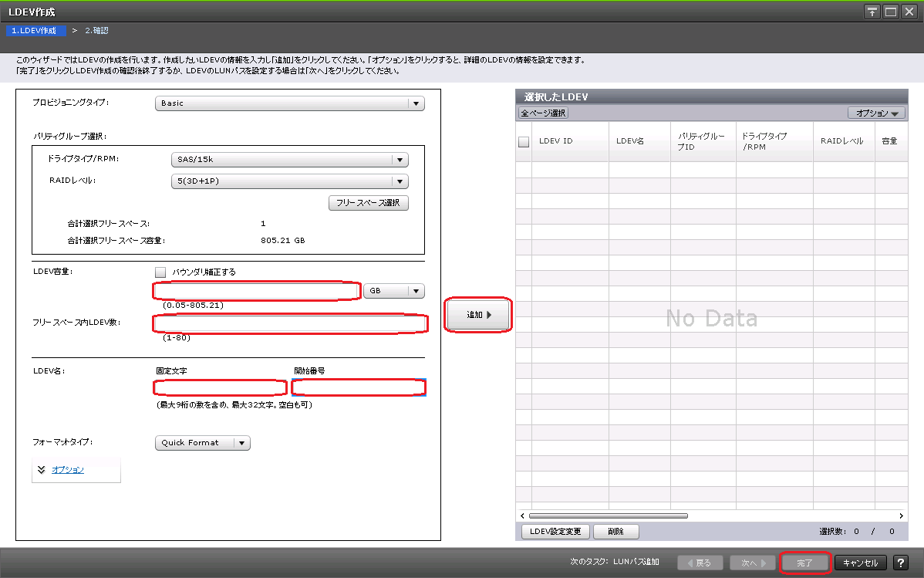Go to the 1.LDEV作成 wizard step
Viewport: 924px width, 578px height.
(34, 31)
